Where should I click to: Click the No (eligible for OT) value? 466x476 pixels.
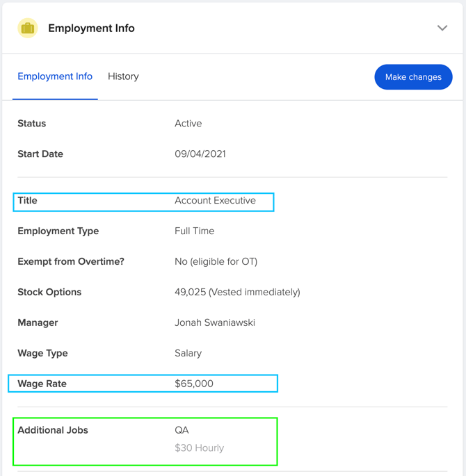pyautogui.click(x=216, y=262)
